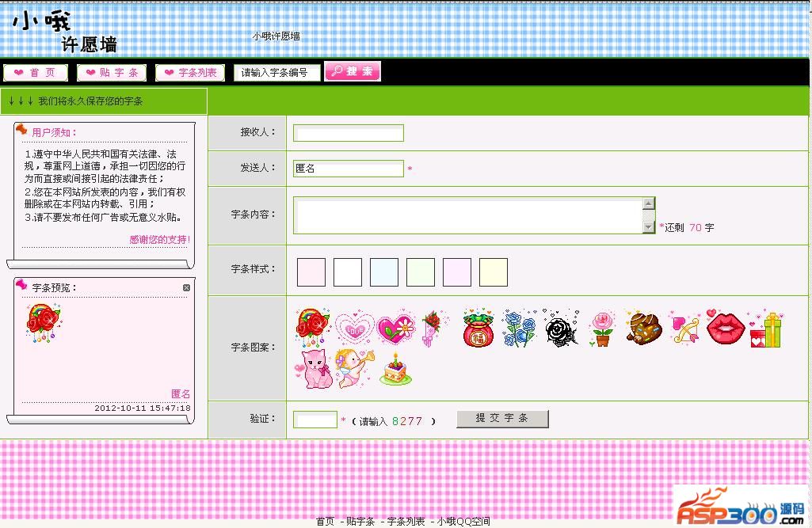The height and width of the screenshot is (528, 812).
Task: Select the light blue note style swatch
Action: tap(384, 272)
